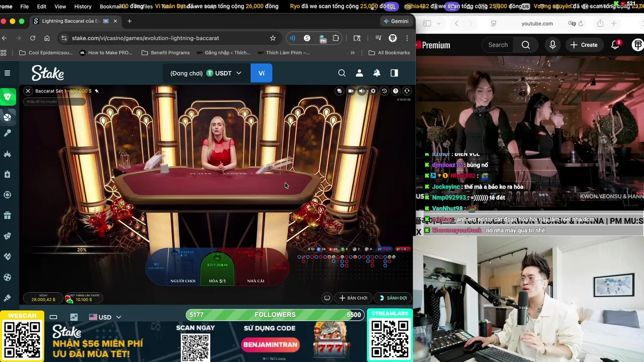Click the 10.100 $ last win display
This screenshot has height=362, width=644.
[x=83, y=298]
